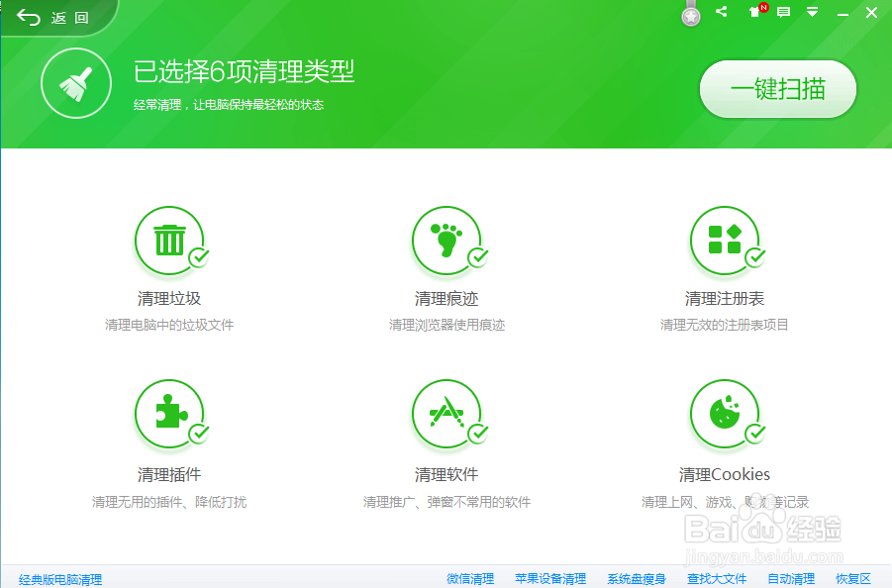Open the main menu dropdown arrow

[812, 12]
